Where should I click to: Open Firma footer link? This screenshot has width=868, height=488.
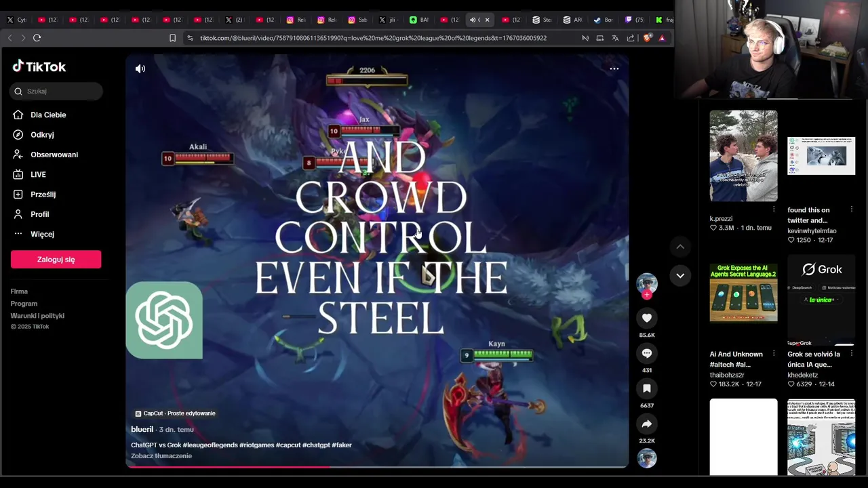[x=19, y=291]
